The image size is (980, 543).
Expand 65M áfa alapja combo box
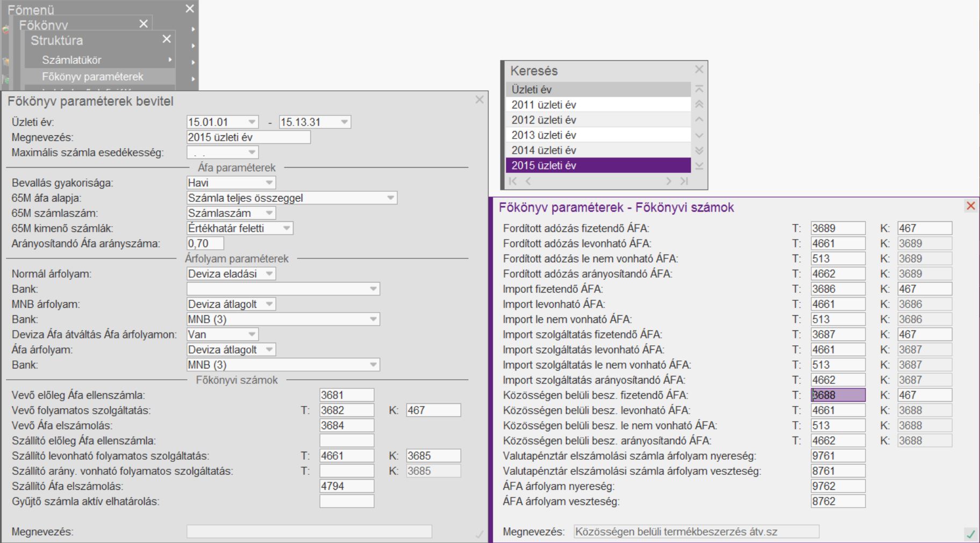tap(391, 198)
